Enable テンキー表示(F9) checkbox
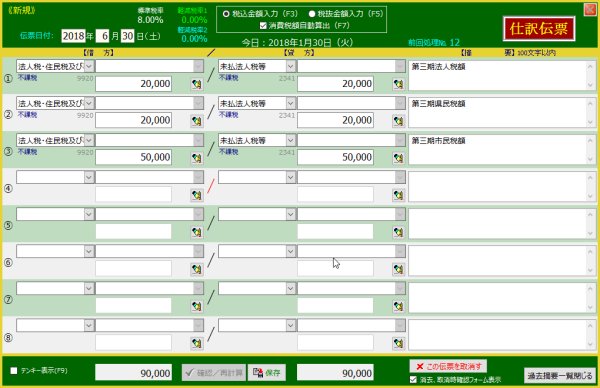 coord(14,370)
